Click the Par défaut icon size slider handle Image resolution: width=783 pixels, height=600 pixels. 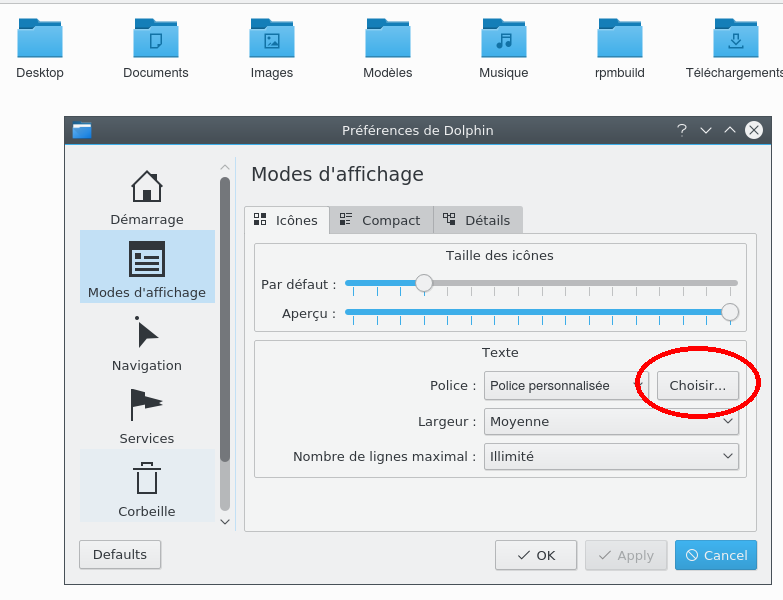coord(424,283)
